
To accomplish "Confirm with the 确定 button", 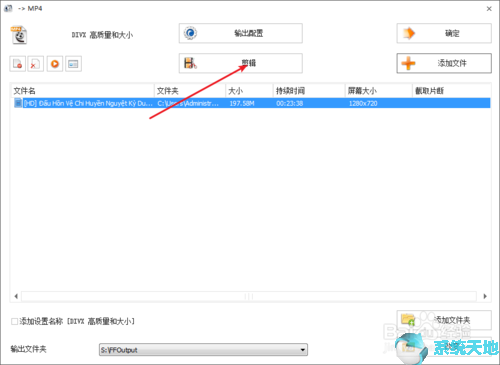I will [444, 33].
